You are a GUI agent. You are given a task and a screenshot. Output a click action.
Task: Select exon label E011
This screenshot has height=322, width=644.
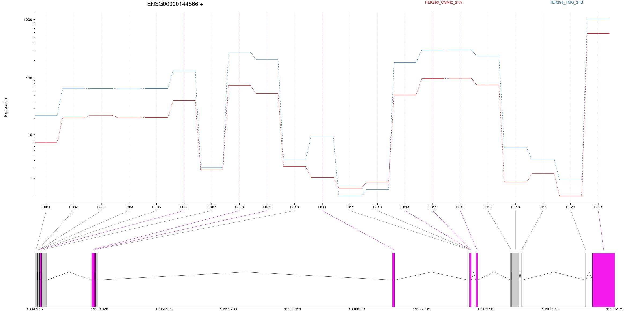[x=322, y=207]
